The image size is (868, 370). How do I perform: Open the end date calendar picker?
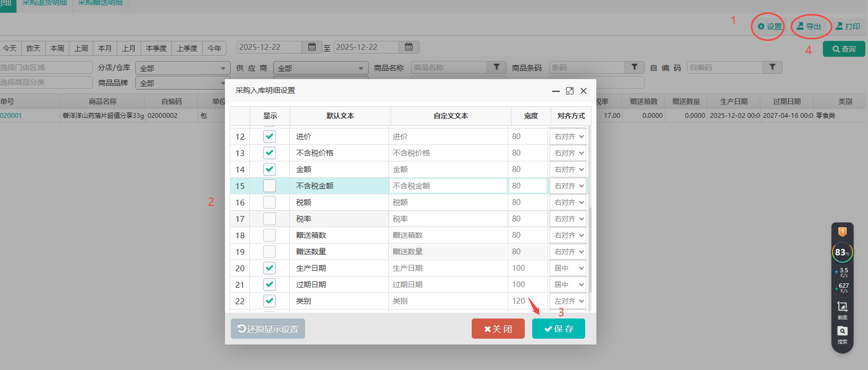409,47
